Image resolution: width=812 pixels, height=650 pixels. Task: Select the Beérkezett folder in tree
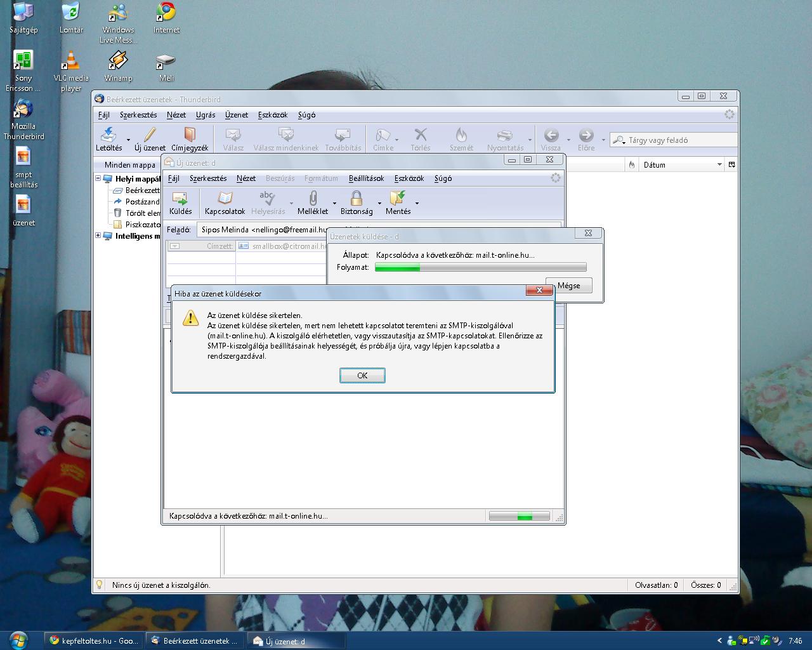136,190
